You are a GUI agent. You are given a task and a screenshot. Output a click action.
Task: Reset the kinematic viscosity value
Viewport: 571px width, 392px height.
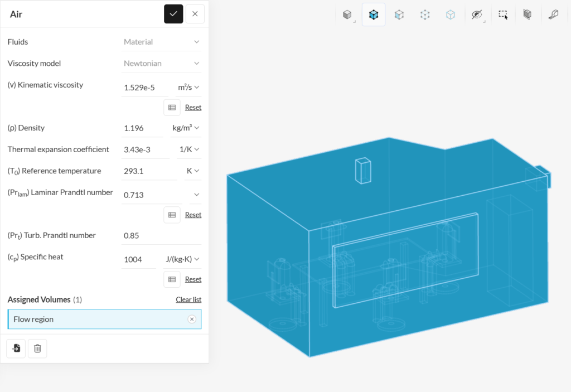193,108
